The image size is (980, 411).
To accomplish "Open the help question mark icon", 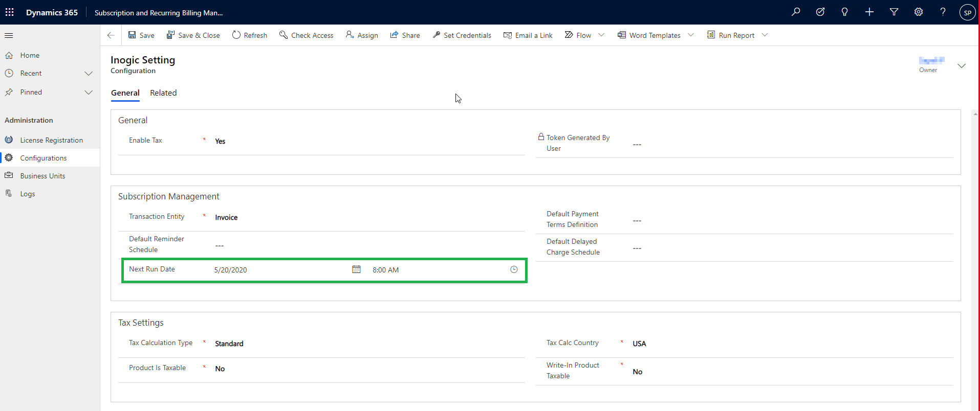I will point(943,12).
